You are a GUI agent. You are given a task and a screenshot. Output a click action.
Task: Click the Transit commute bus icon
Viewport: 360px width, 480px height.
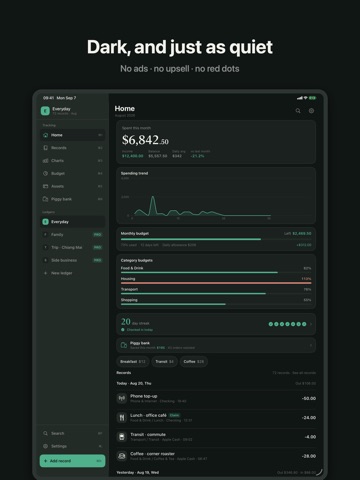(x=122, y=437)
